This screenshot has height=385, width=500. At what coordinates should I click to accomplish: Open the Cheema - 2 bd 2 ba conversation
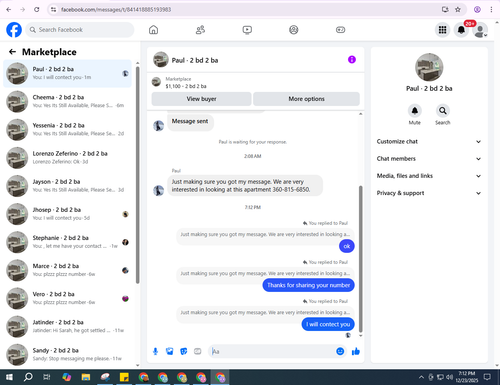67,101
